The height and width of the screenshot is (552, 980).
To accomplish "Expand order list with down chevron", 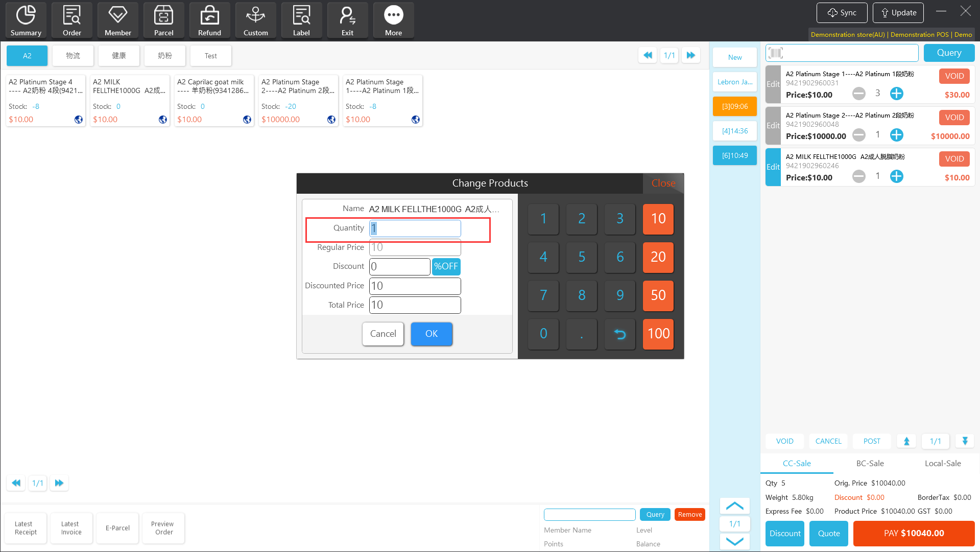I will pyautogui.click(x=734, y=541).
